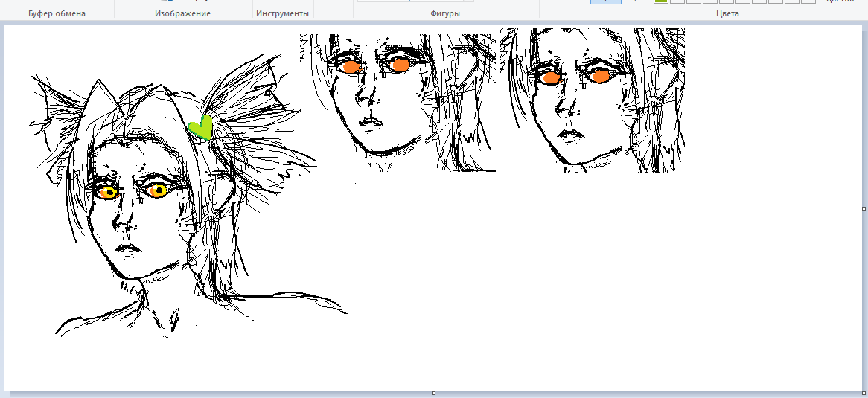Click the "Цвета" group label

coord(727,13)
